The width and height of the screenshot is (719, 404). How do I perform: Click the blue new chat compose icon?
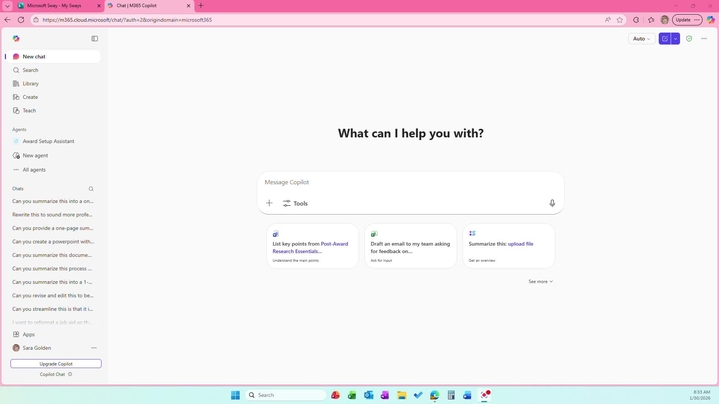pyautogui.click(x=665, y=39)
